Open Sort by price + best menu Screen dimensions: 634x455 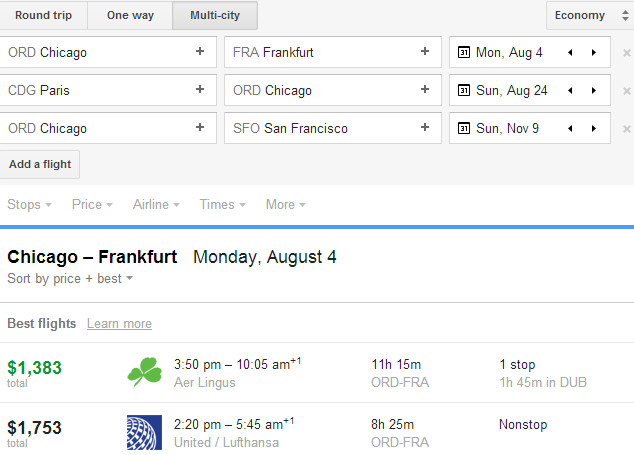click(70, 278)
